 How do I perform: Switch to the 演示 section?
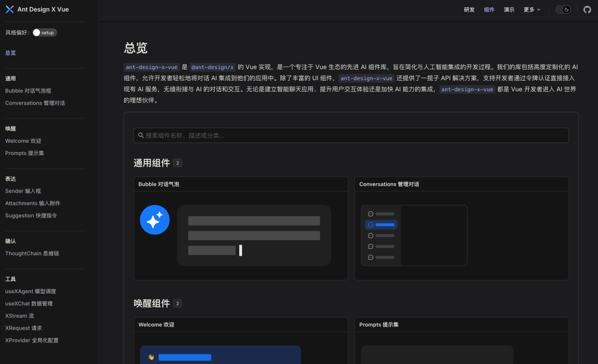coord(508,9)
